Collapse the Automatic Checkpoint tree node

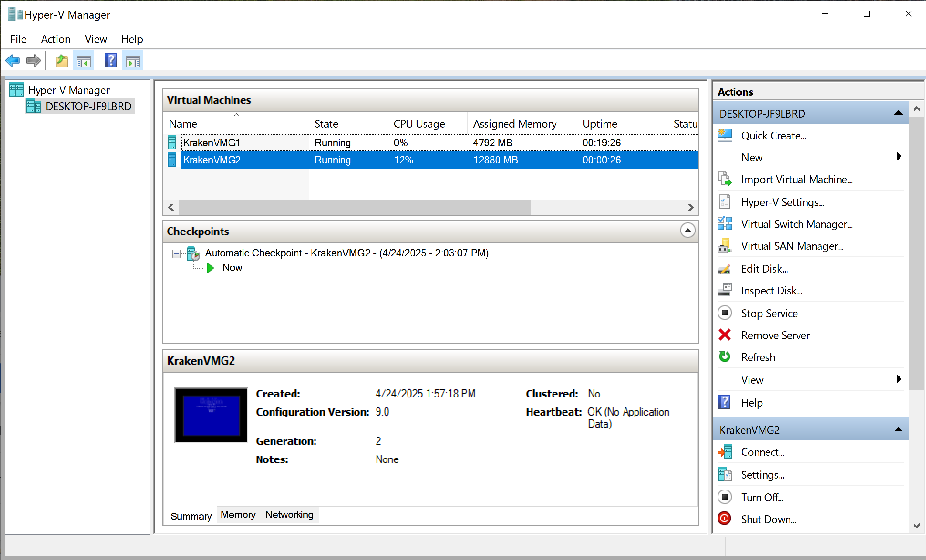pos(176,254)
